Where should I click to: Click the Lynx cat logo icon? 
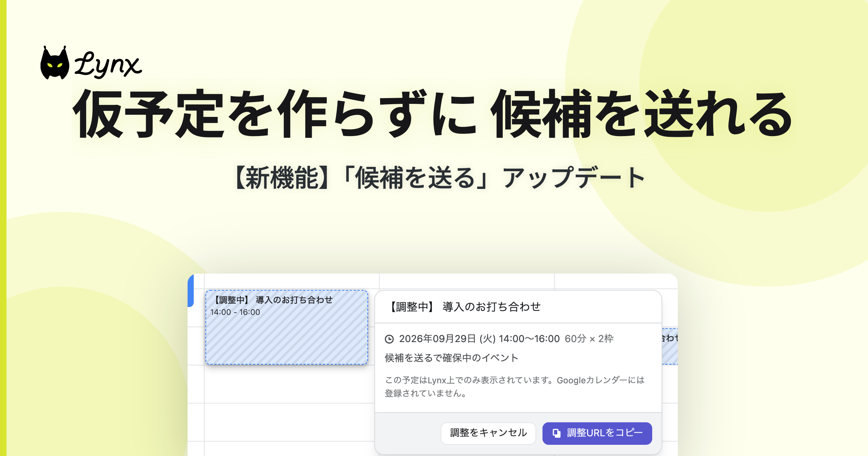[x=55, y=63]
